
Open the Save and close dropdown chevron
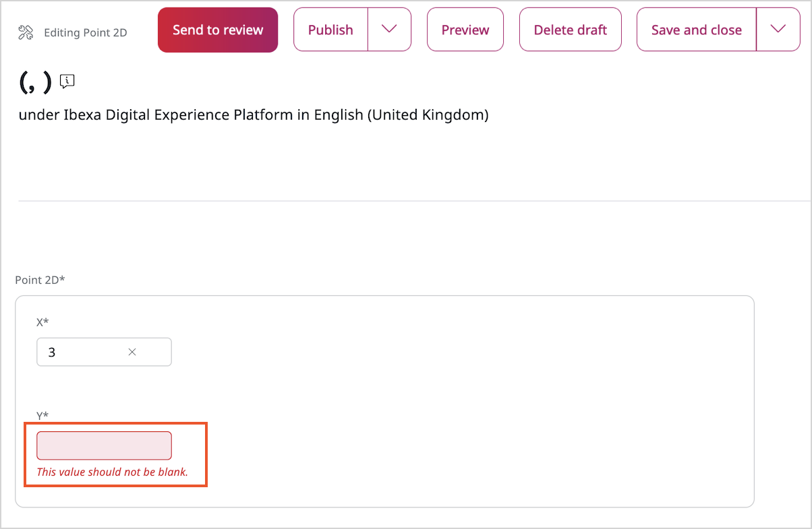click(x=778, y=30)
